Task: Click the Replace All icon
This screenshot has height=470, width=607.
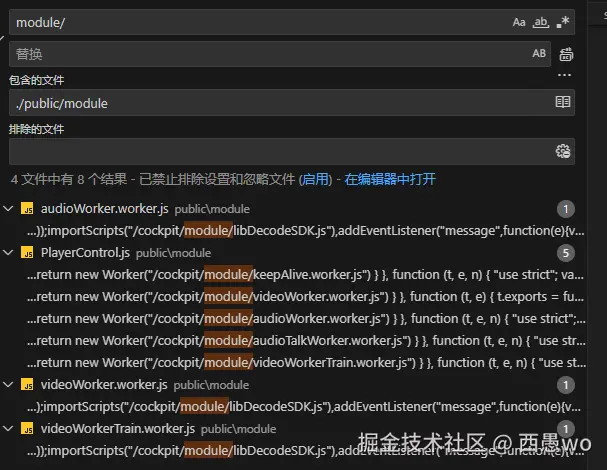Action: tap(566, 54)
